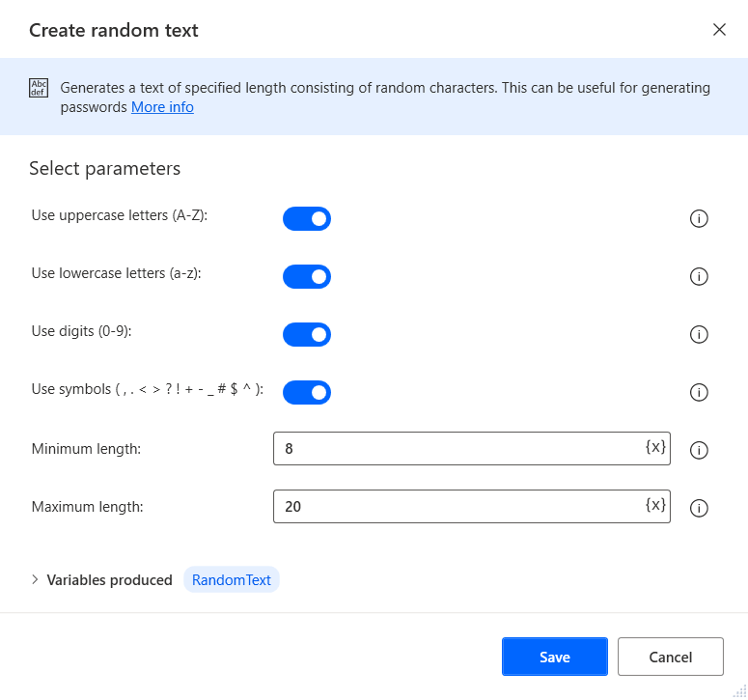Expand the Variables produced section

click(35, 579)
